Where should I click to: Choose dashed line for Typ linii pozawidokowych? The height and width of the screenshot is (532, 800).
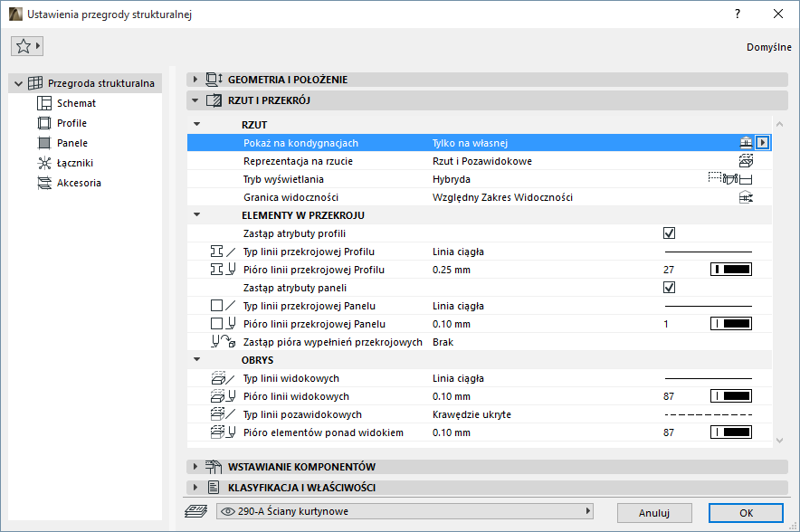click(x=709, y=414)
